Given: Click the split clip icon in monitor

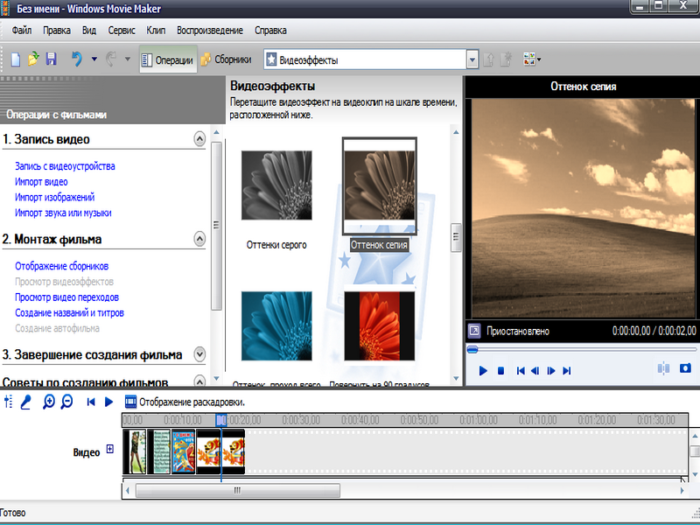Looking at the screenshot, I should [663, 368].
